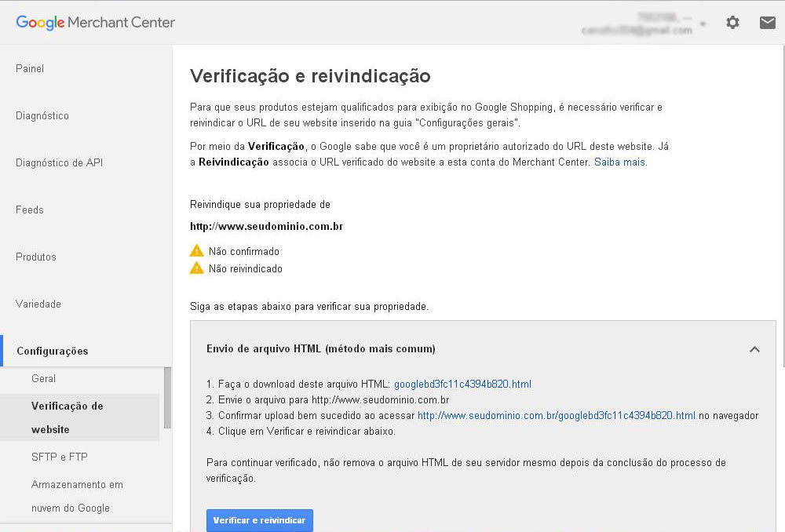Open the Geral settings subitem
The width and height of the screenshot is (785, 532).
coord(43,378)
